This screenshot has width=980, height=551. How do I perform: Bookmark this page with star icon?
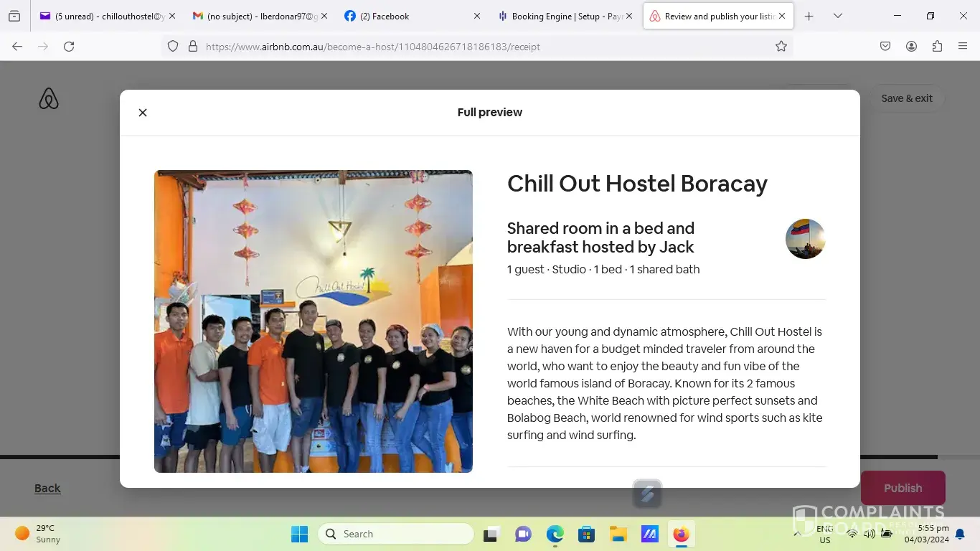click(x=781, y=47)
